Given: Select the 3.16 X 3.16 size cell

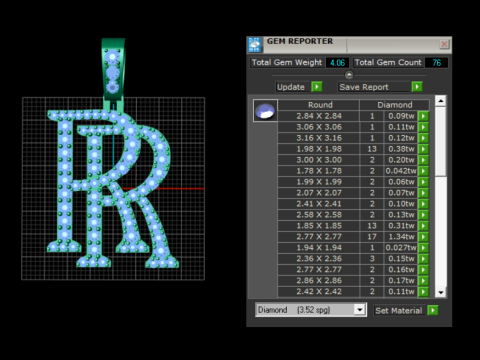Looking at the screenshot, I should [x=319, y=138].
